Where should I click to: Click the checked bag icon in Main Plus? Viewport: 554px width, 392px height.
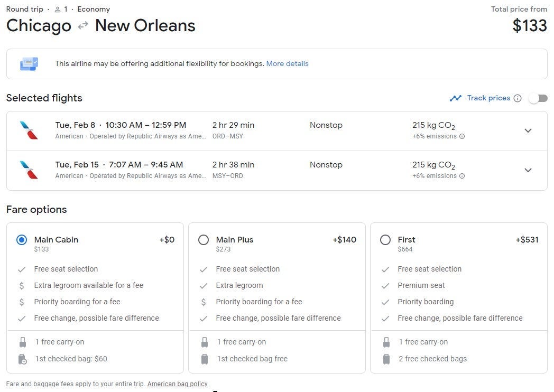click(x=205, y=359)
